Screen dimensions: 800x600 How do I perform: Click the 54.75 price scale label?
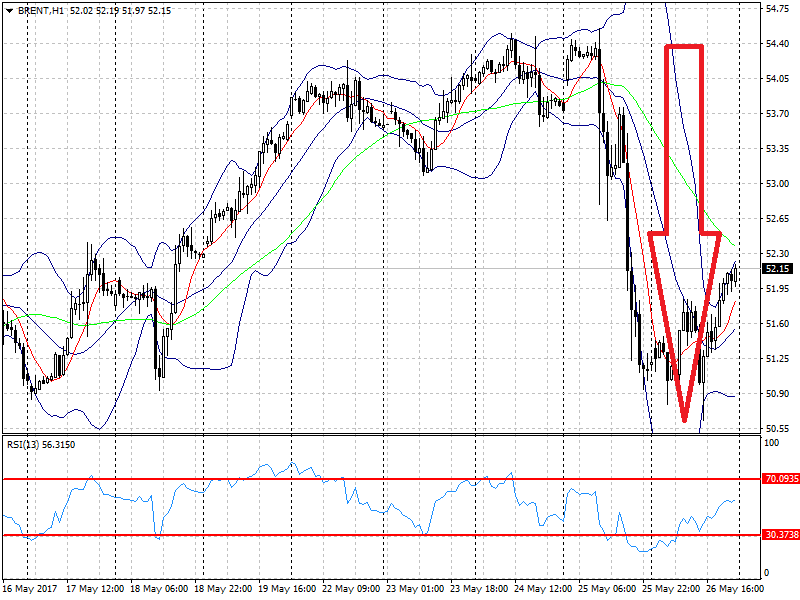click(776, 9)
